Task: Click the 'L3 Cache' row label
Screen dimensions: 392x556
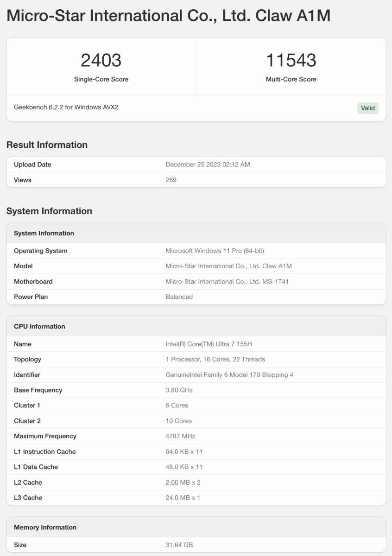Action: point(28,498)
